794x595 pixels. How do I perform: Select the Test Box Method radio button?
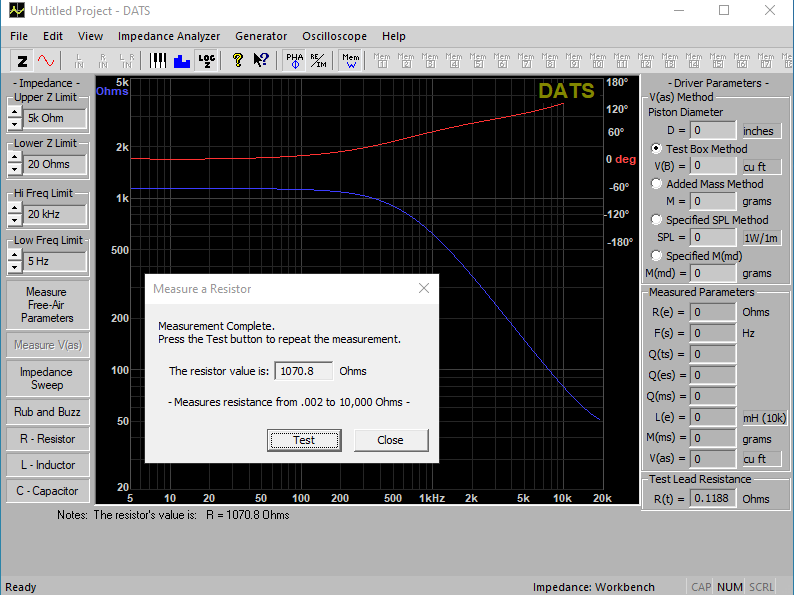[x=656, y=149]
